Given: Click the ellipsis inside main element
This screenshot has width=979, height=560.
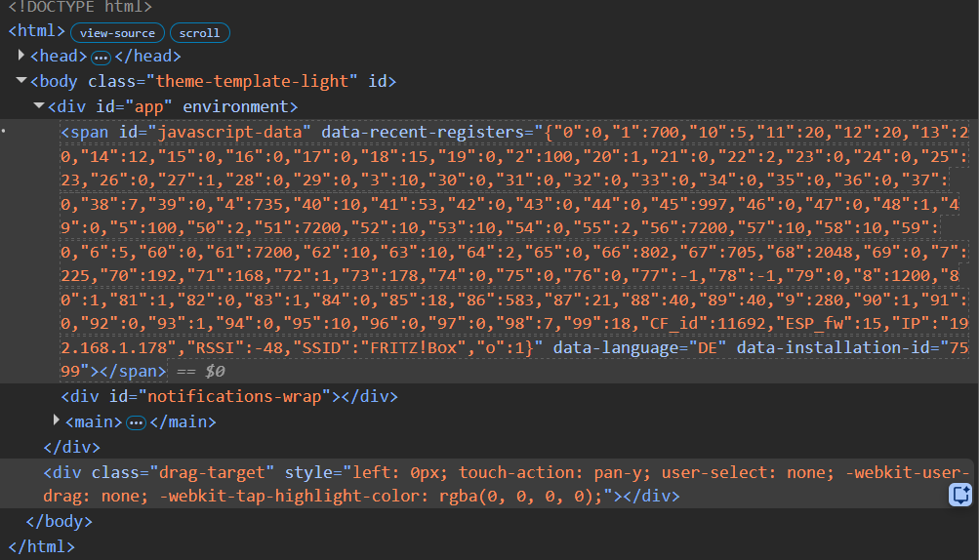Looking at the screenshot, I should [136, 423].
